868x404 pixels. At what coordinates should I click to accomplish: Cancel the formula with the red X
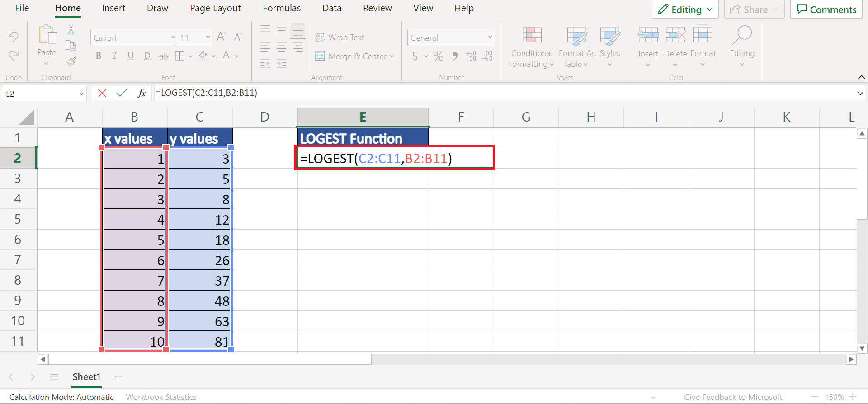click(102, 93)
